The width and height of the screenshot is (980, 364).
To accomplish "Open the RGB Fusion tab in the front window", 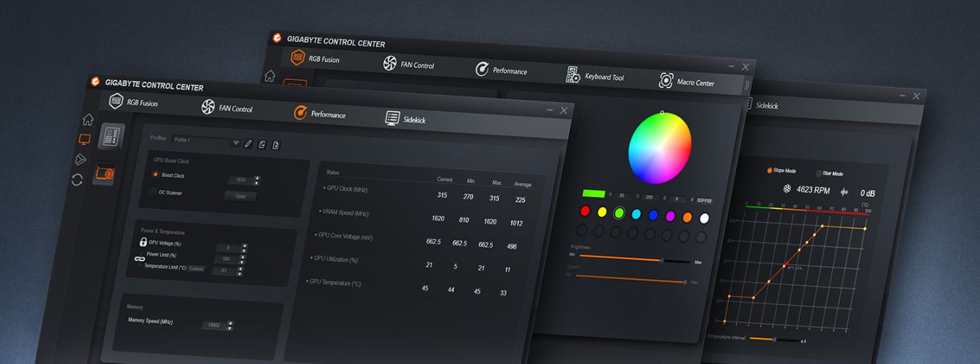I will (133, 102).
